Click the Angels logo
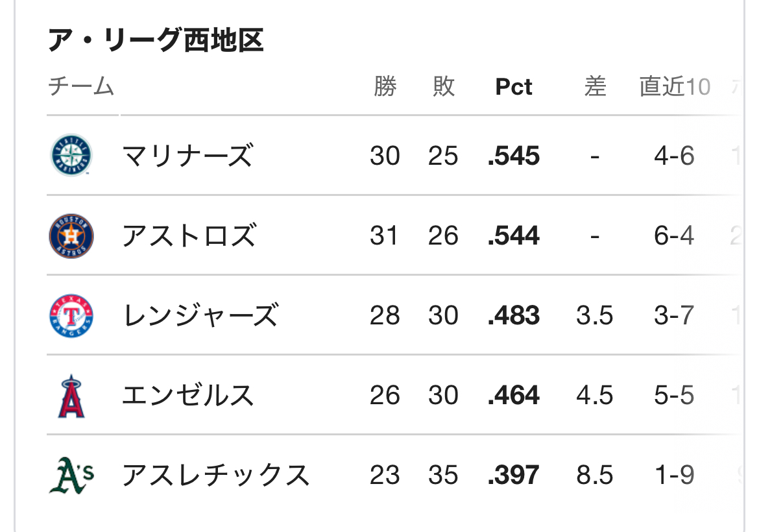 (x=71, y=396)
